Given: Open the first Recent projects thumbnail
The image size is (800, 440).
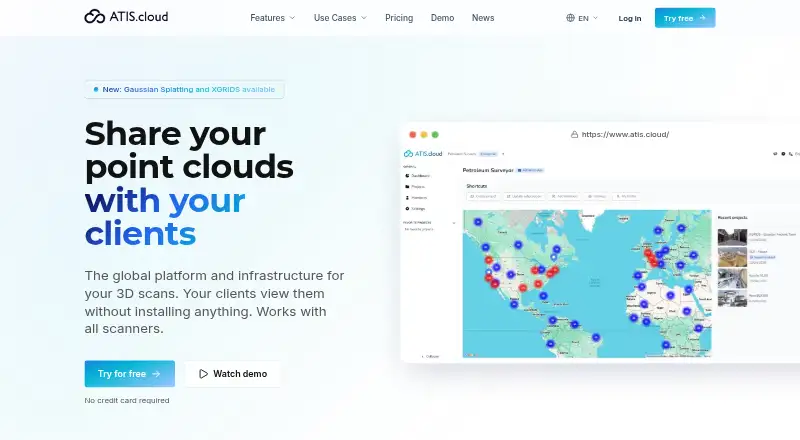Looking at the screenshot, I should pos(732,237).
